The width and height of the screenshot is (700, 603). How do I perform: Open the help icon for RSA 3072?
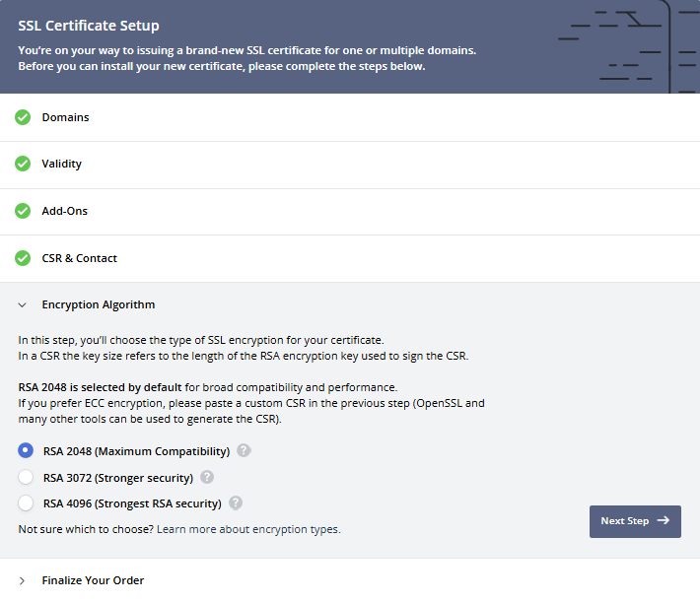[207, 477]
